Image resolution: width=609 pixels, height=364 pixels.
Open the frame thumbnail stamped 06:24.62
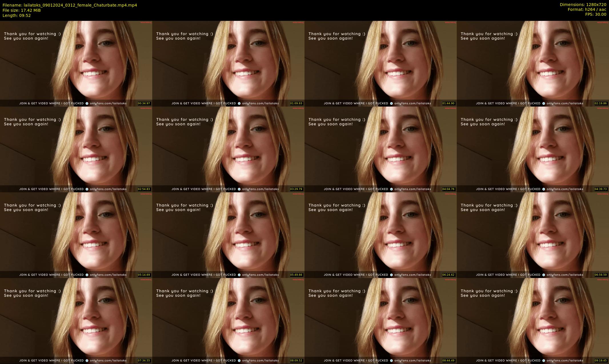380,235
